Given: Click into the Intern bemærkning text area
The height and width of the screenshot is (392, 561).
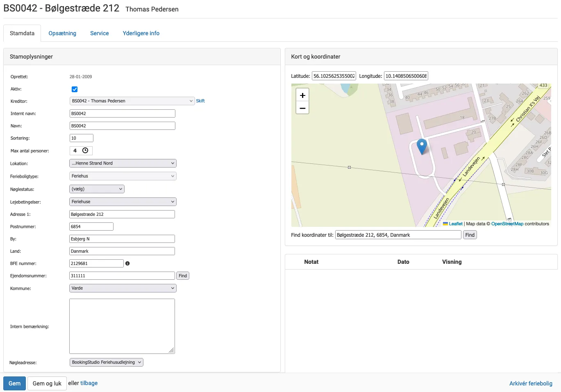Looking at the screenshot, I should pos(122,326).
